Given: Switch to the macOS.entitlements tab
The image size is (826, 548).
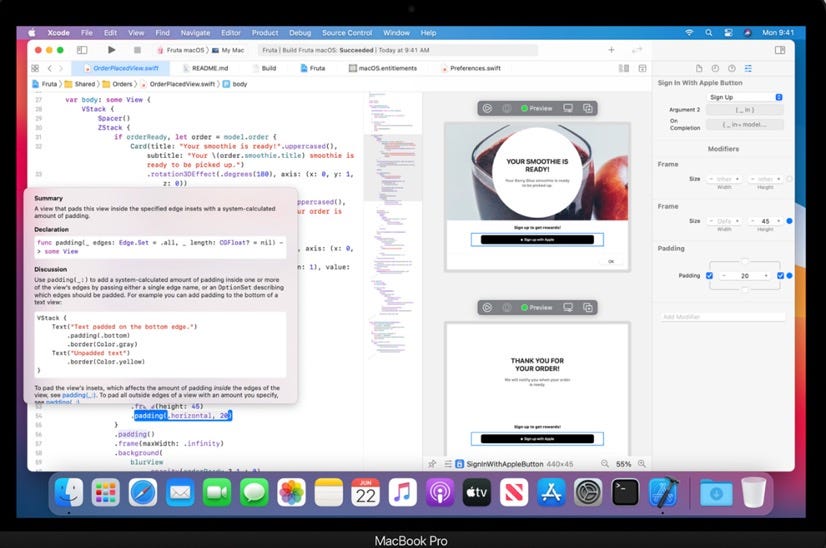Looking at the screenshot, I should pyautogui.click(x=383, y=68).
